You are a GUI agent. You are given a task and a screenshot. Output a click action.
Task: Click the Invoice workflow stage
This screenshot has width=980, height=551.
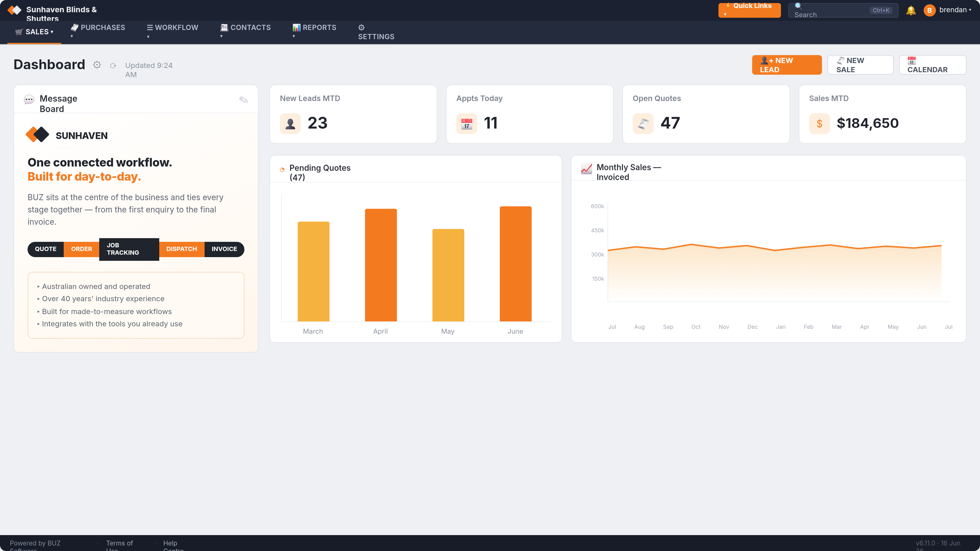224,249
